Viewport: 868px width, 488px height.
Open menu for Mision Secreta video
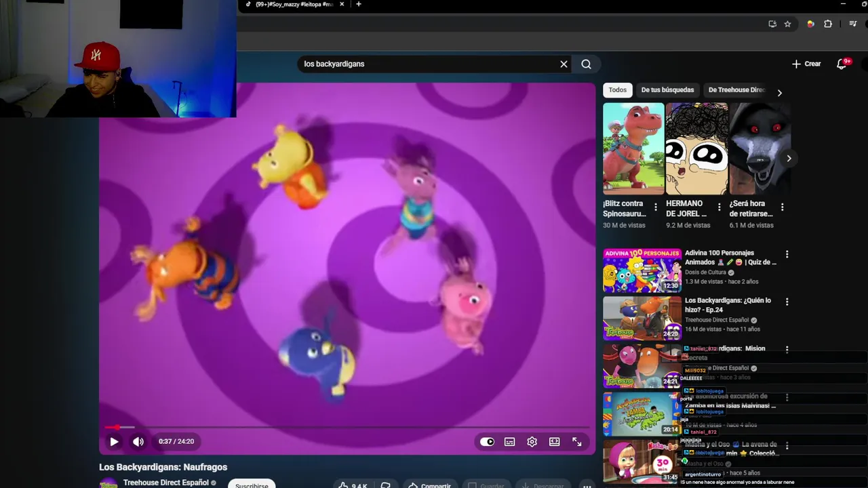787,350
